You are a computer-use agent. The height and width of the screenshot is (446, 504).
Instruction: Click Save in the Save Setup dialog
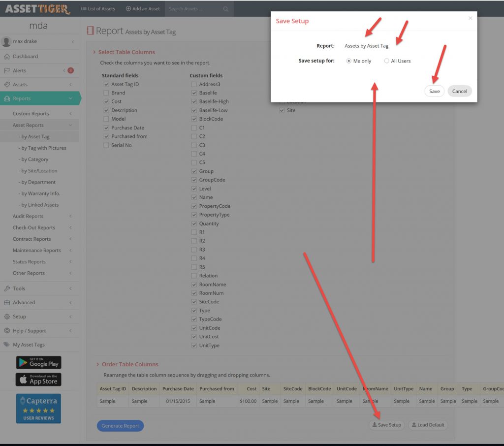pos(434,91)
